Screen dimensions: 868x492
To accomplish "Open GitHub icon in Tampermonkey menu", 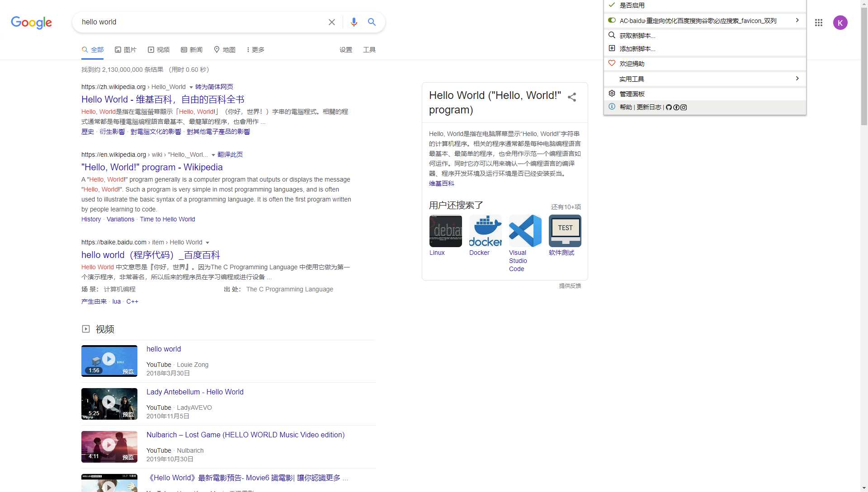I will [x=669, y=108].
